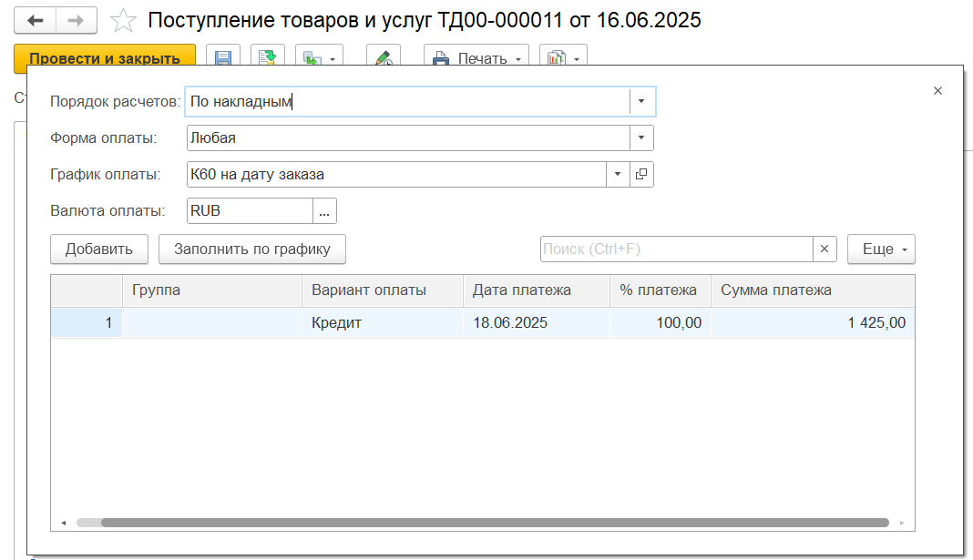Expand the Форма оплаты dropdown

point(641,137)
